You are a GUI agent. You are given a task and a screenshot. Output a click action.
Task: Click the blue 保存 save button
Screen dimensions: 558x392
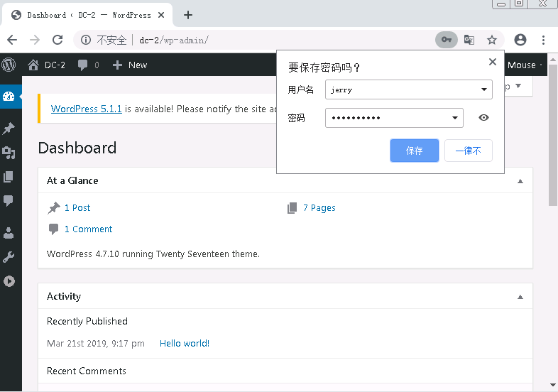click(414, 151)
